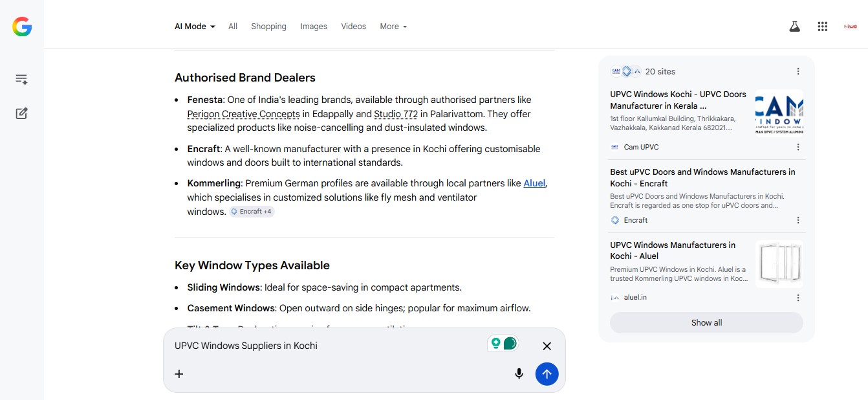Switch to the Videos tab
This screenshot has height=400, width=868.
(x=354, y=27)
